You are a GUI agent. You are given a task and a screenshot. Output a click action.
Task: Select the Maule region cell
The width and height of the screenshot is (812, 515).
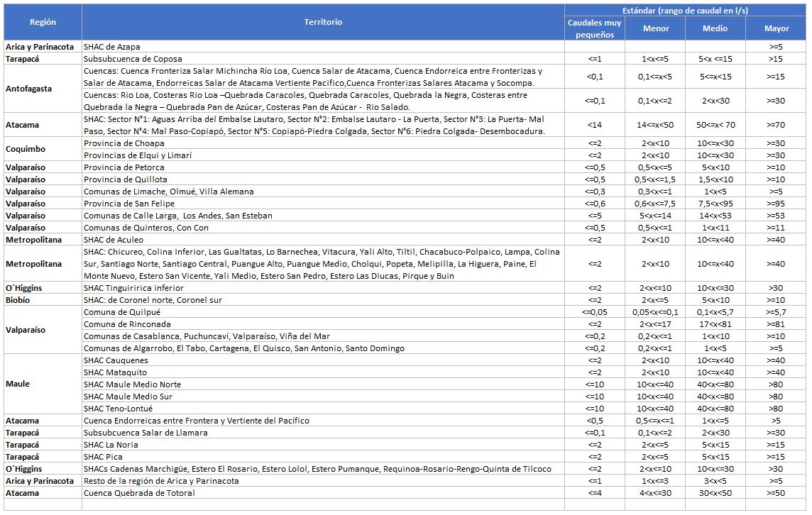(19, 384)
